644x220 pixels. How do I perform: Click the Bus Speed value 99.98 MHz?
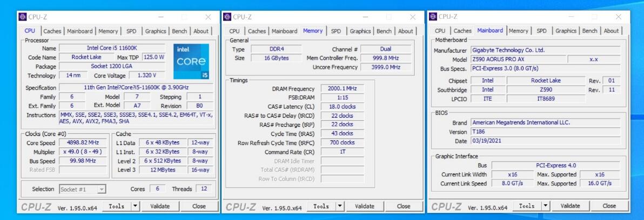coord(83,161)
